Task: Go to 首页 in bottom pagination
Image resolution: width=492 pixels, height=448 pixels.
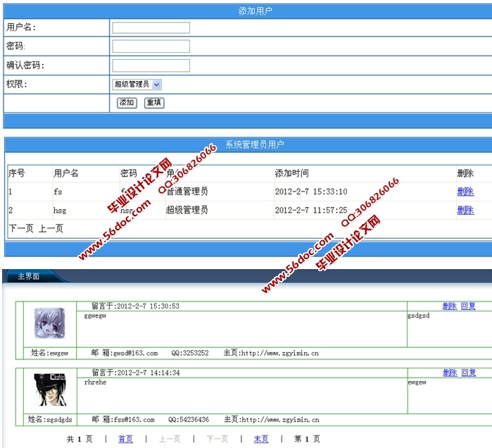Action: [125, 439]
